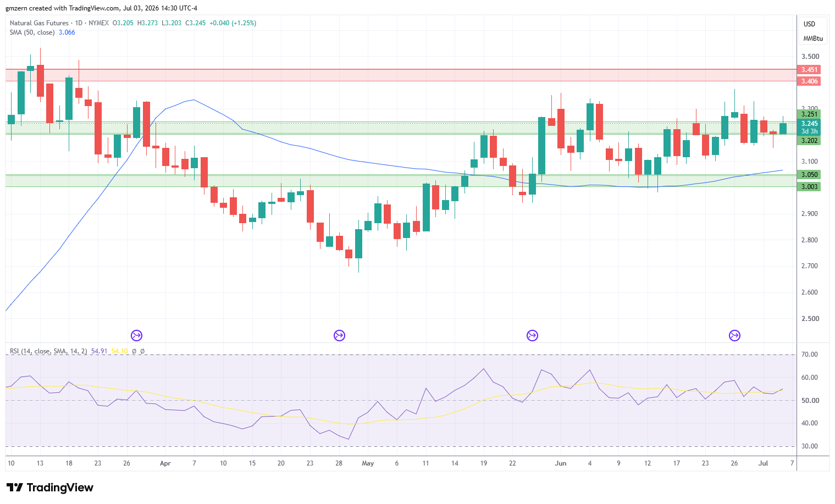Click the green support zone band near 3.050
The height and width of the screenshot is (504, 835).
tap(401, 181)
